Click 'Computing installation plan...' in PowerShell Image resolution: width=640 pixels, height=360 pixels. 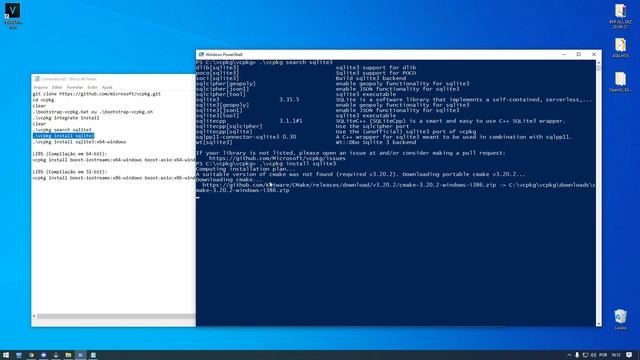click(246, 169)
